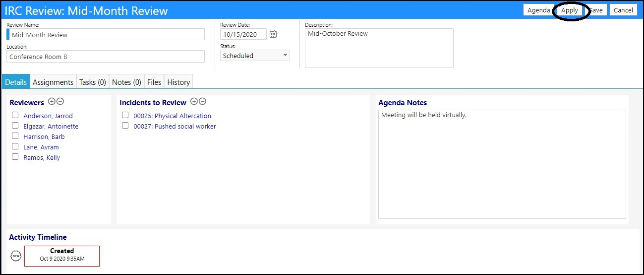
Task: Focus the Review Name field
Action: pos(106,34)
